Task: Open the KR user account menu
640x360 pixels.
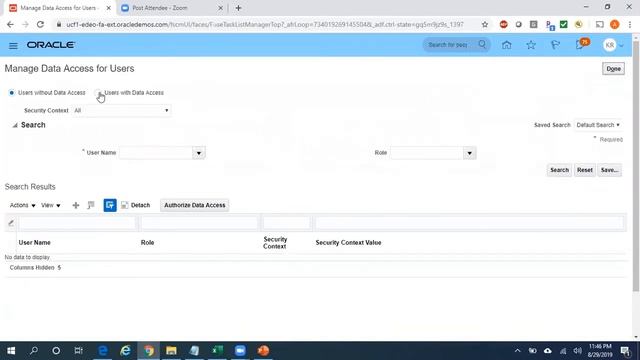Action: point(613,45)
